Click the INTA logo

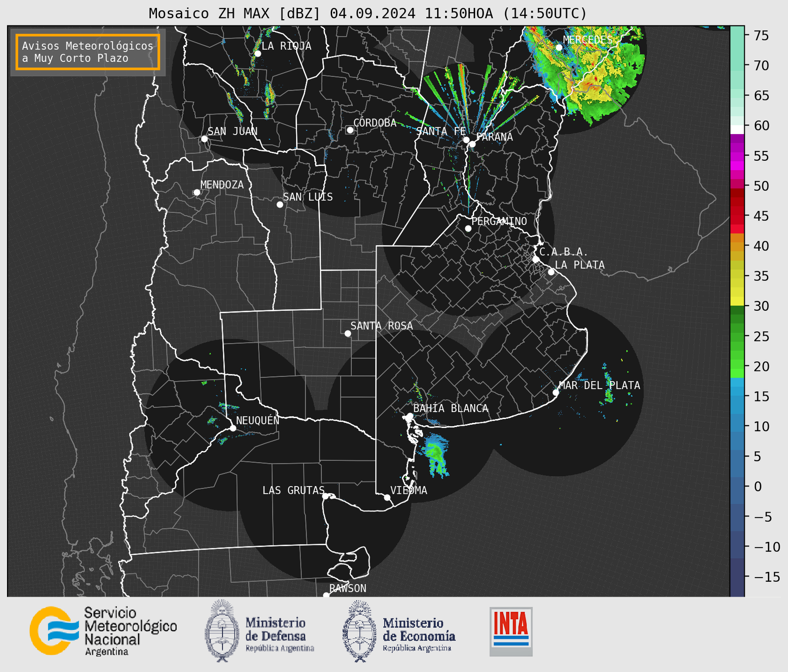[511, 631]
